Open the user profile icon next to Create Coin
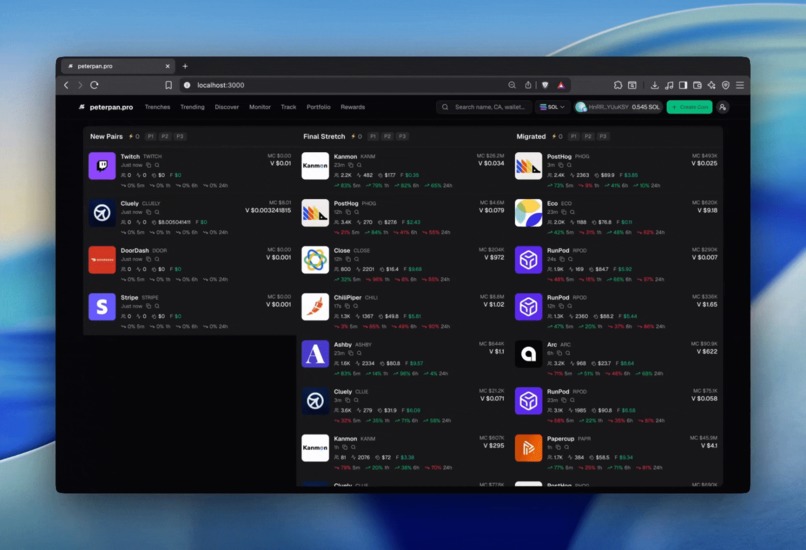Image resolution: width=806 pixels, height=550 pixels. (x=722, y=107)
